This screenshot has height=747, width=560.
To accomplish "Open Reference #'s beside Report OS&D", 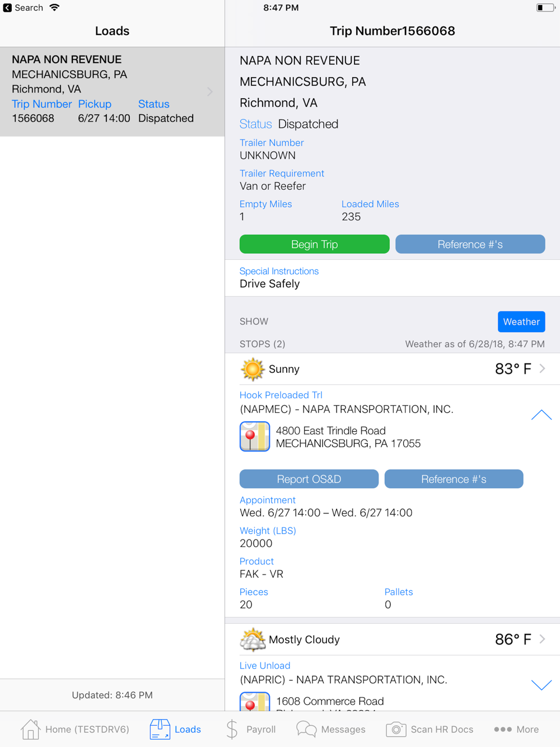I will (454, 479).
